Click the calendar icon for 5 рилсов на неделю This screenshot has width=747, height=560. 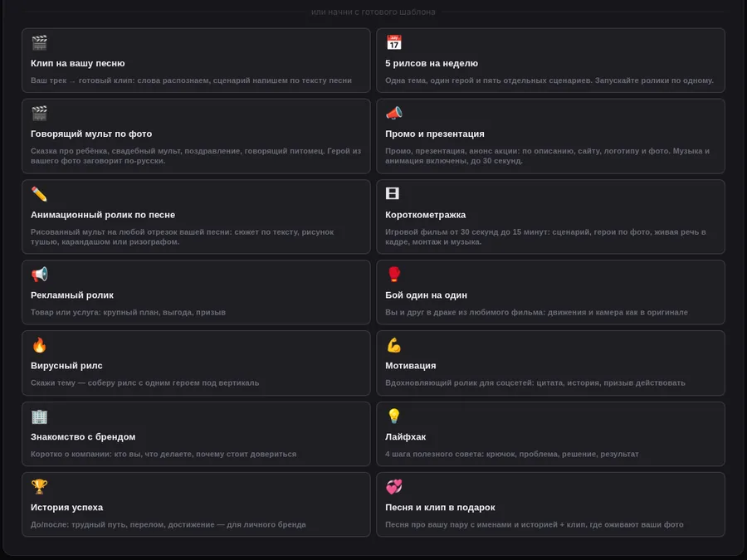[393, 42]
